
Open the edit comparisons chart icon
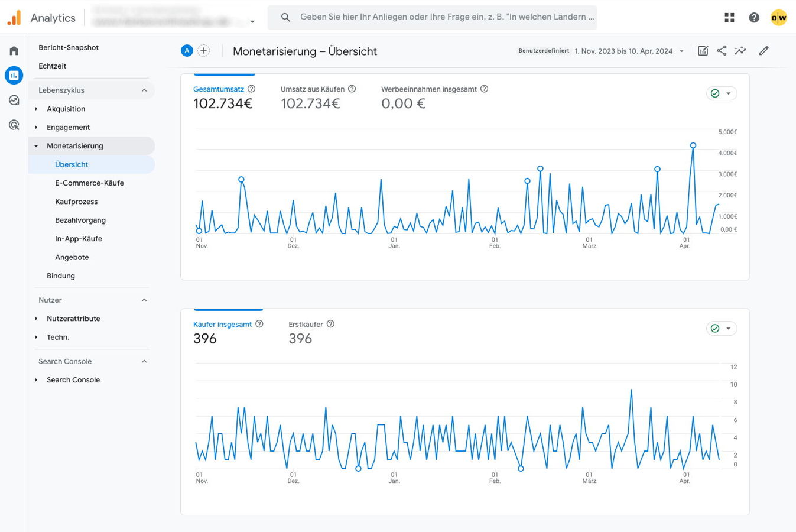pyautogui.click(x=703, y=51)
